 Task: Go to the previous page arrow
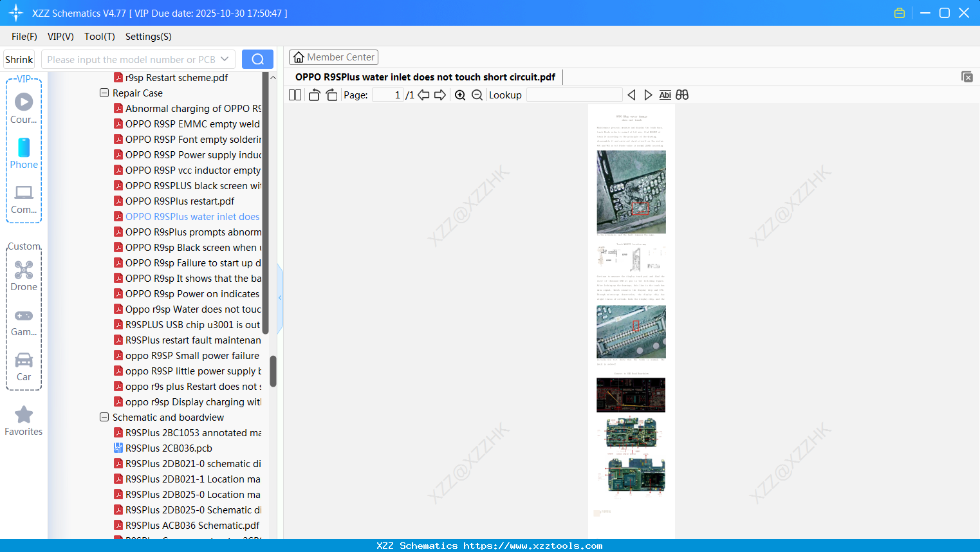(x=423, y=95)
